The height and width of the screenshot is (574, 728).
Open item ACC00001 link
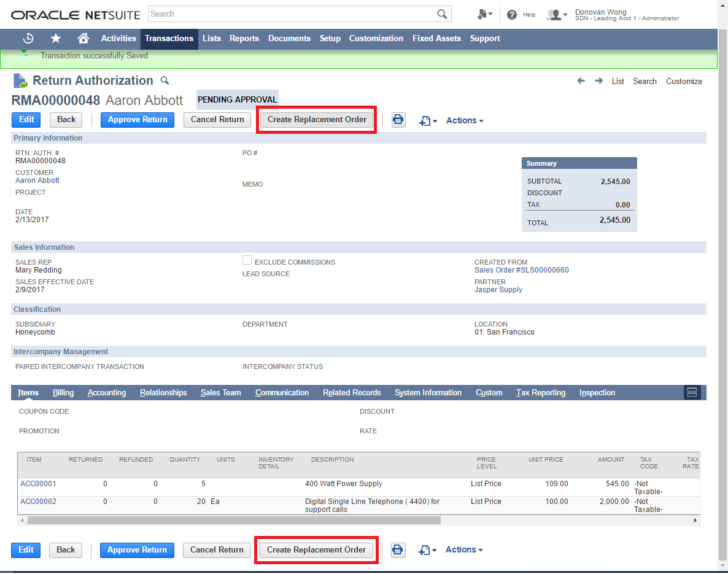(38, 483)
